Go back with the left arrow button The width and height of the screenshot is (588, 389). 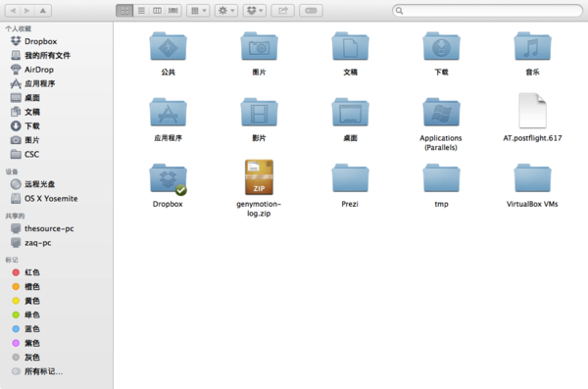point(13,11)
